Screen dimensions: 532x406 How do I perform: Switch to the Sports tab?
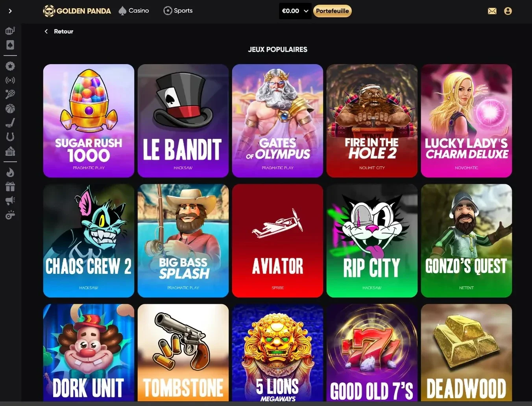[178, 11]
